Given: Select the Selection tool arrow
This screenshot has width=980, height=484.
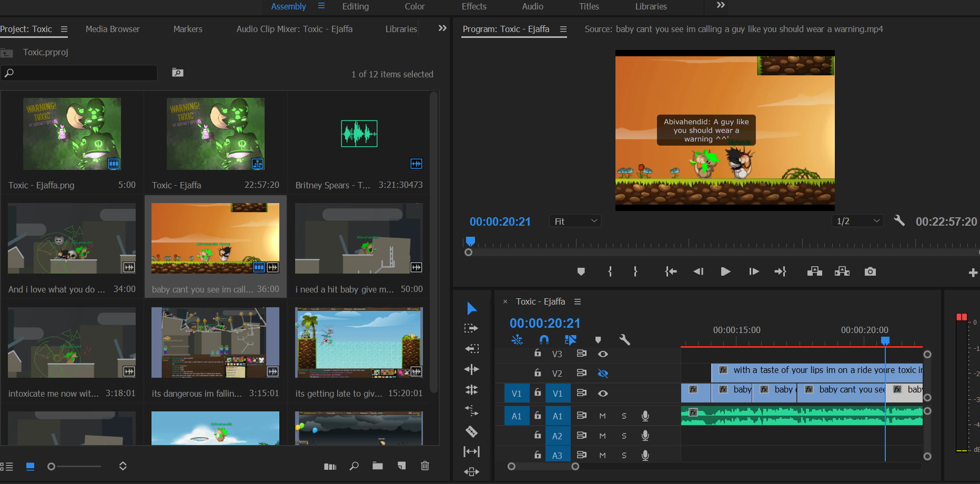Looking at the screenshot, I should pyautogui.click(x=472, y=308).
